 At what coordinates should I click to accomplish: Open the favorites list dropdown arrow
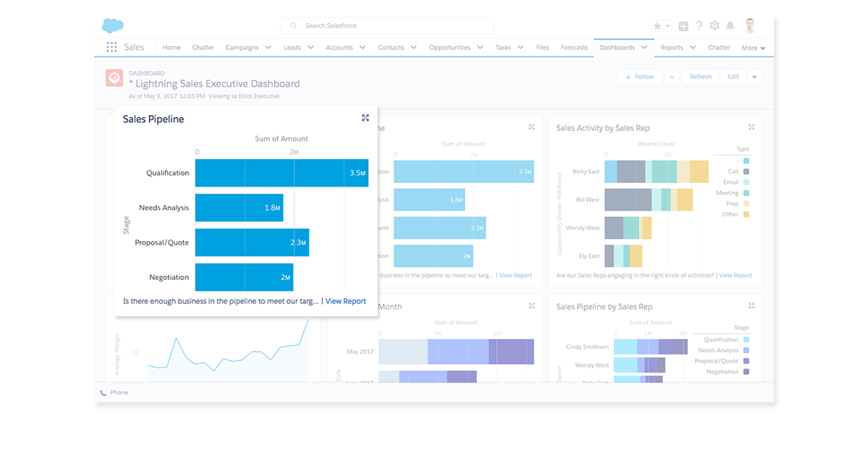pos(668,26)
